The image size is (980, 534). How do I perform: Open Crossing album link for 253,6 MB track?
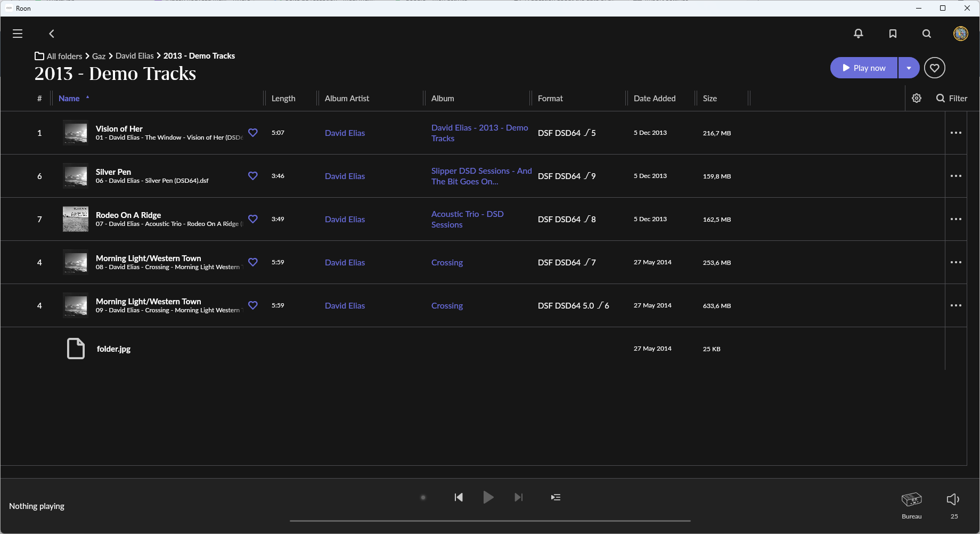click(x=447, y=262)
